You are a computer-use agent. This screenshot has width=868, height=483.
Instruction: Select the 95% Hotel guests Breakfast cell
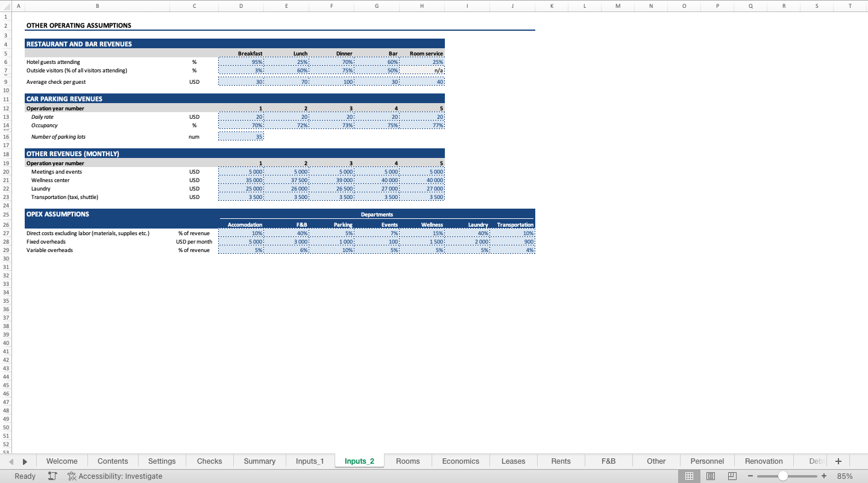point(241,62)
